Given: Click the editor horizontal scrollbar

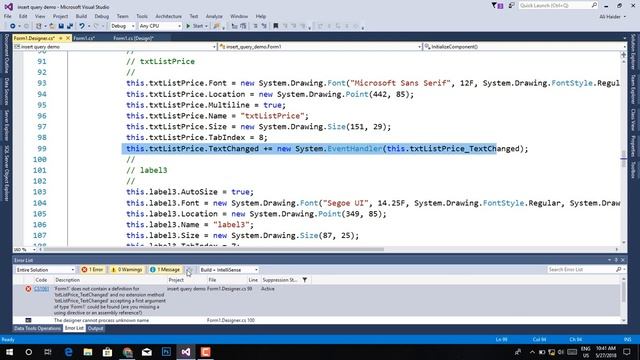Looking at the screenshot, I should coord(214,249).
